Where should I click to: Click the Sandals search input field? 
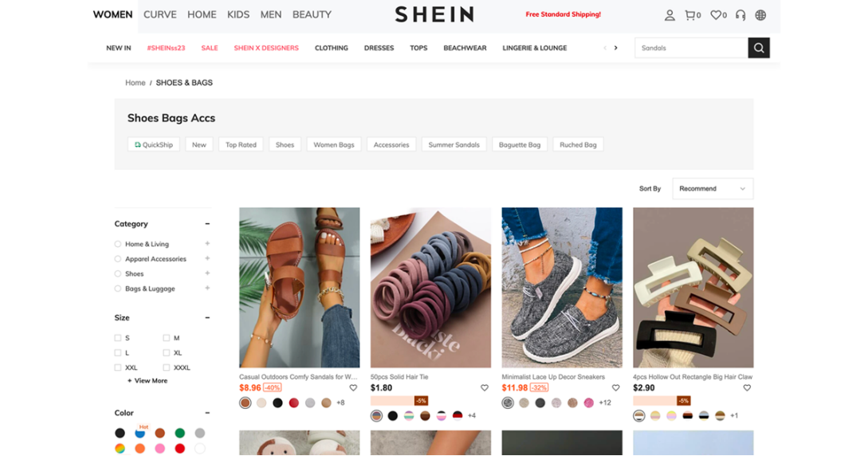(691, 48)
